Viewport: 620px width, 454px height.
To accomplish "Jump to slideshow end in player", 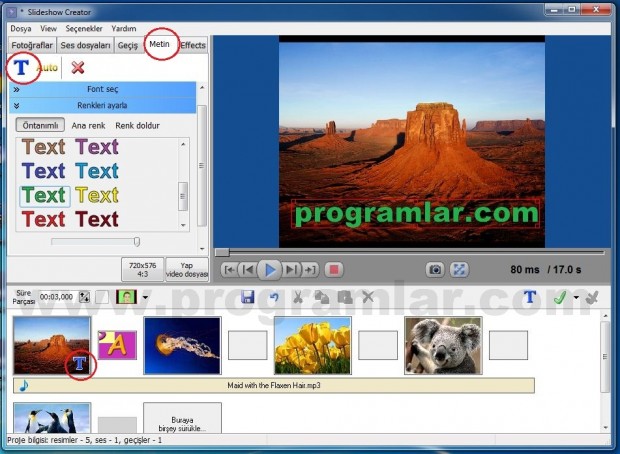I will (310, 270).
